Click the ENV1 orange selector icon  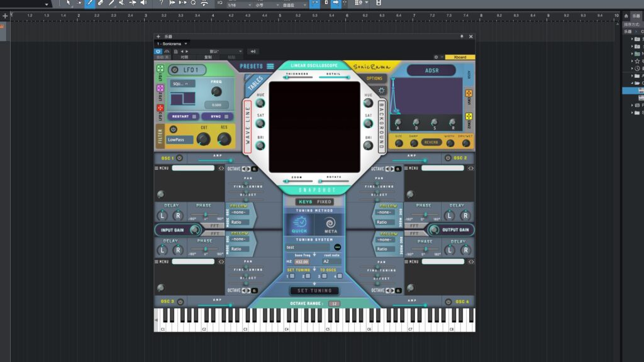[469, 93]
